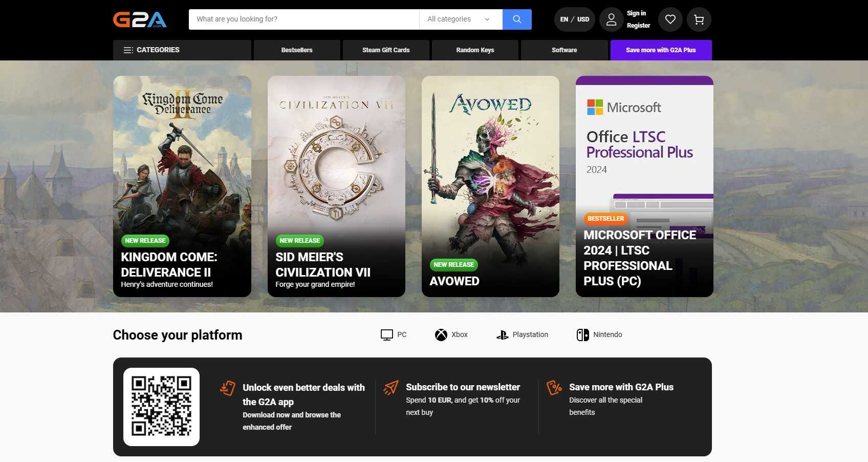868x462 pixels.
Task: Click the 'Choose your platform' heading
Action: click(x=178, y=335)
